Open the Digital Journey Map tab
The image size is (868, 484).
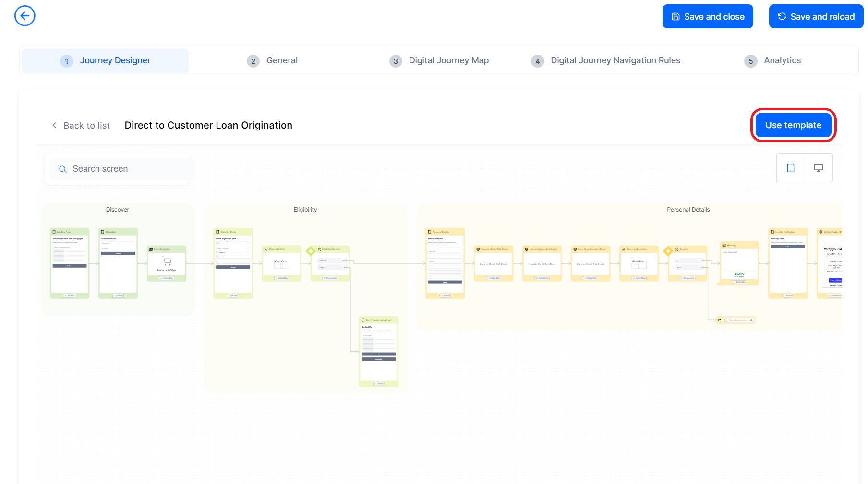click(x=448, y=60)
